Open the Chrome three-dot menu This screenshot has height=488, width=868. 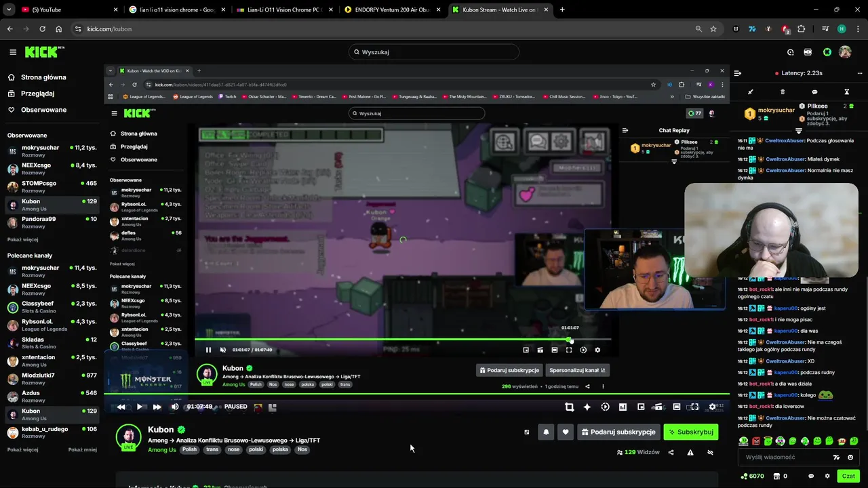(x=859, y=29)
